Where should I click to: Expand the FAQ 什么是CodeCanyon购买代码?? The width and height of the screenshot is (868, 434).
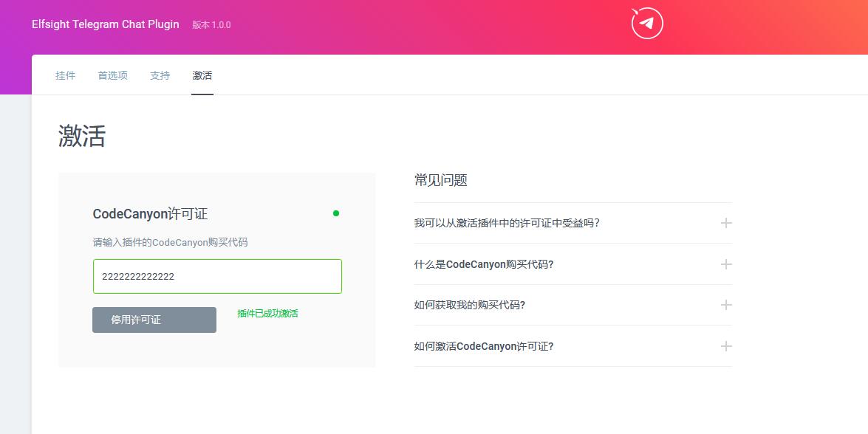pos(484,264)
